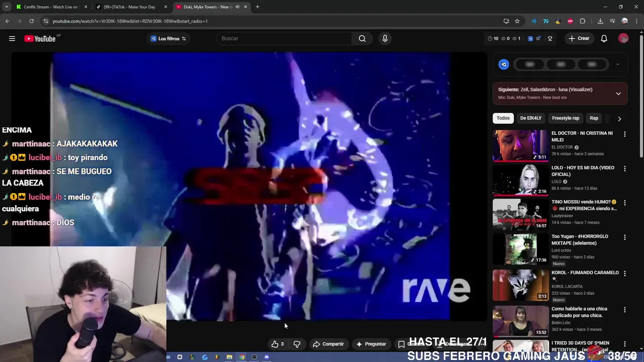Open Too Yugan #HORRORGLO MIXTAPE title
Image resolution: width=644 pixels, height=362 pixels.
580,240
